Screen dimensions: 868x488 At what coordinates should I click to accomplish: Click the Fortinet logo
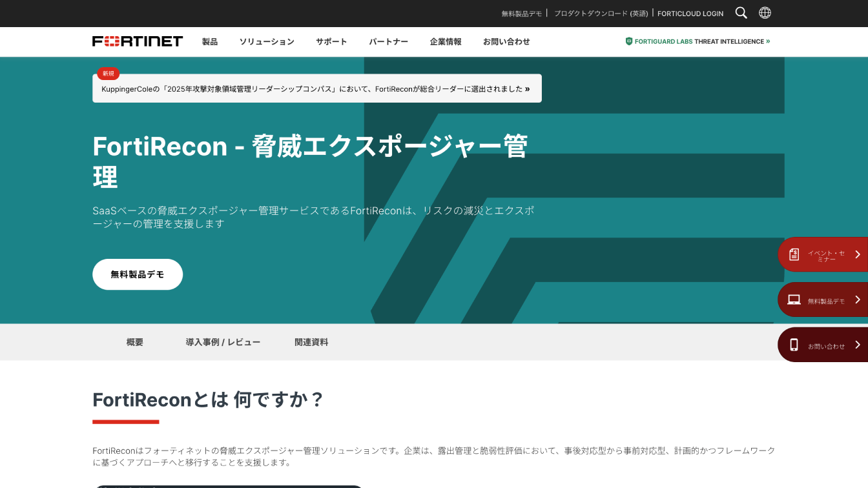point(138,41)
